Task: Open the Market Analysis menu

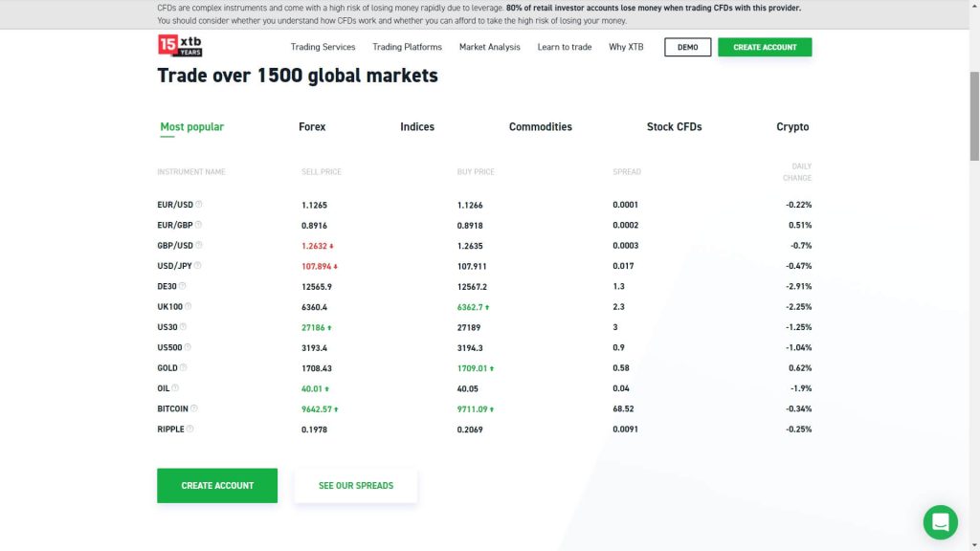Action: 489,47
